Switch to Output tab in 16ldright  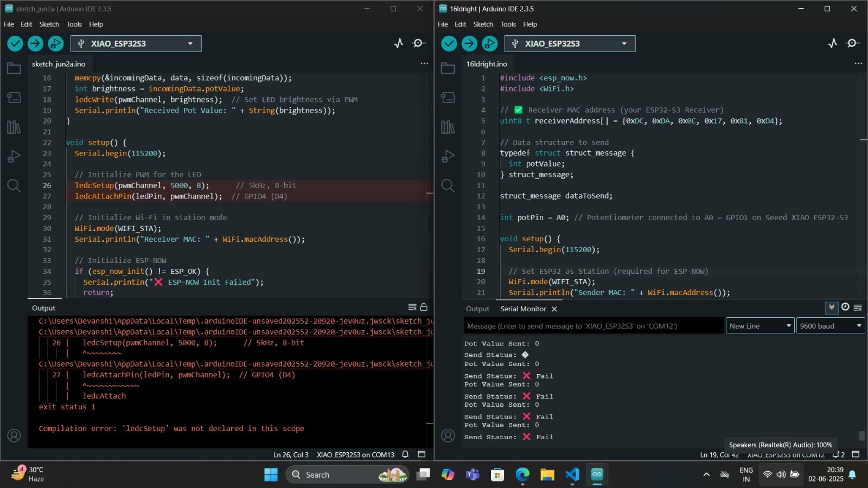point(477,309)
